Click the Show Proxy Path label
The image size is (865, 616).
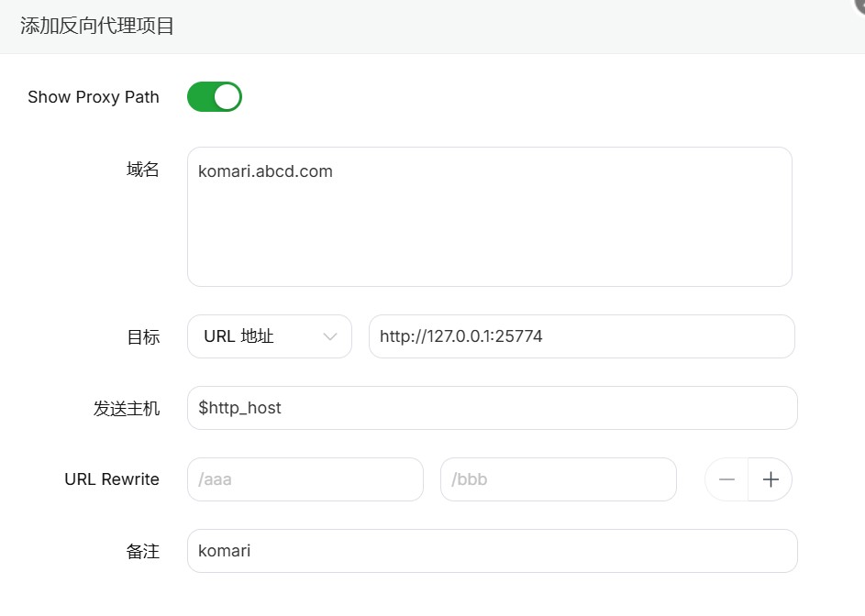coord(93,96)
